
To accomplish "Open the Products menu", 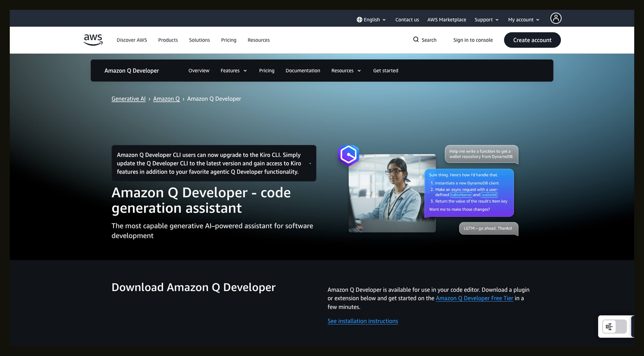I will [x=168, y=40].
